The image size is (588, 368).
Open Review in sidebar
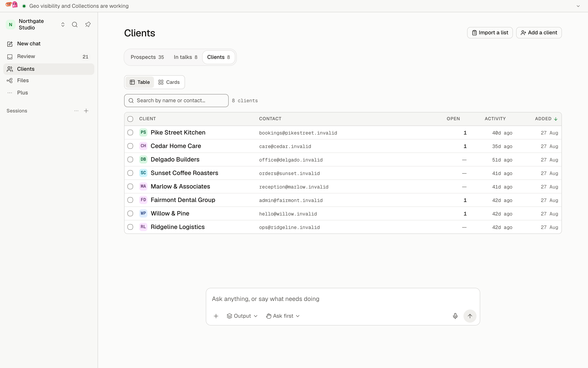coord(49,56)
